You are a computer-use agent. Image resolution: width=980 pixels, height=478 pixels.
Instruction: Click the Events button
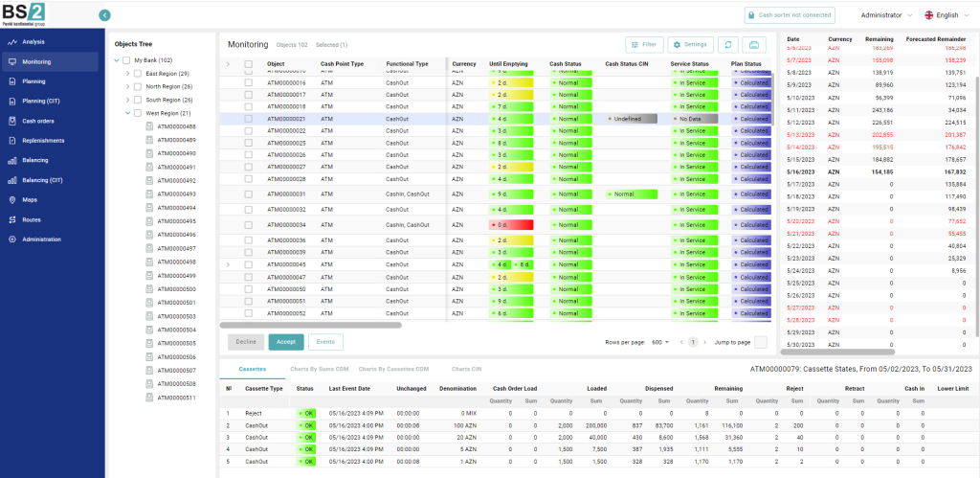click(325, 342)
